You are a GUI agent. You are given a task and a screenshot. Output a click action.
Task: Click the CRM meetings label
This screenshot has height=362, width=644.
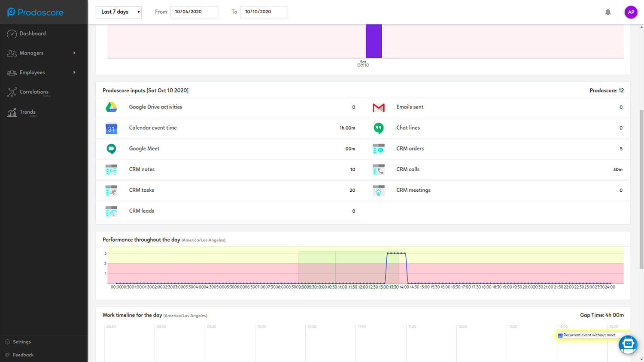tap(413, 190)
